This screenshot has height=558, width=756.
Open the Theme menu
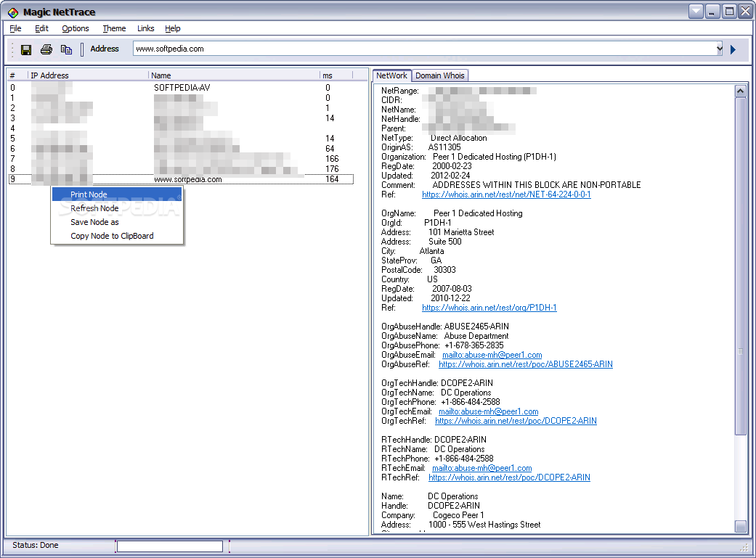(114, 28)
